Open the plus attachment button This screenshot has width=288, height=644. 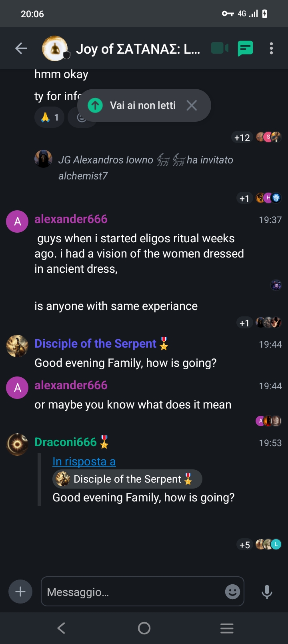coord(20,591)
